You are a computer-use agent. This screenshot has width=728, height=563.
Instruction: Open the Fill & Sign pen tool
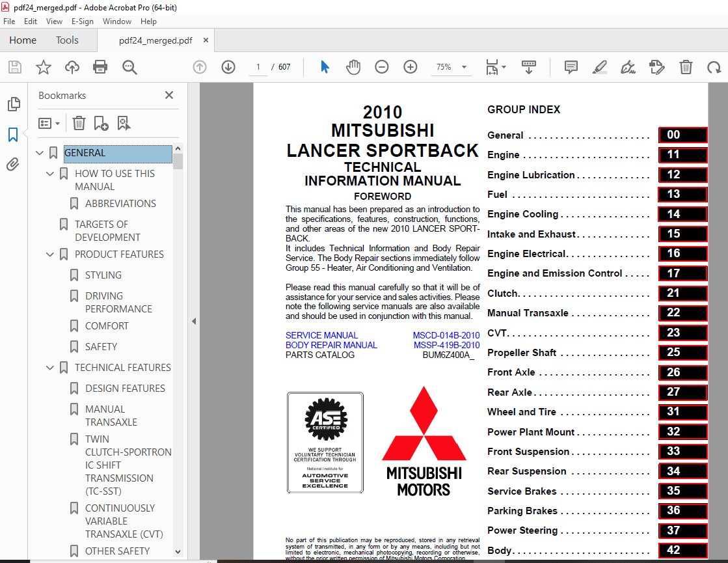coord(628,67)
